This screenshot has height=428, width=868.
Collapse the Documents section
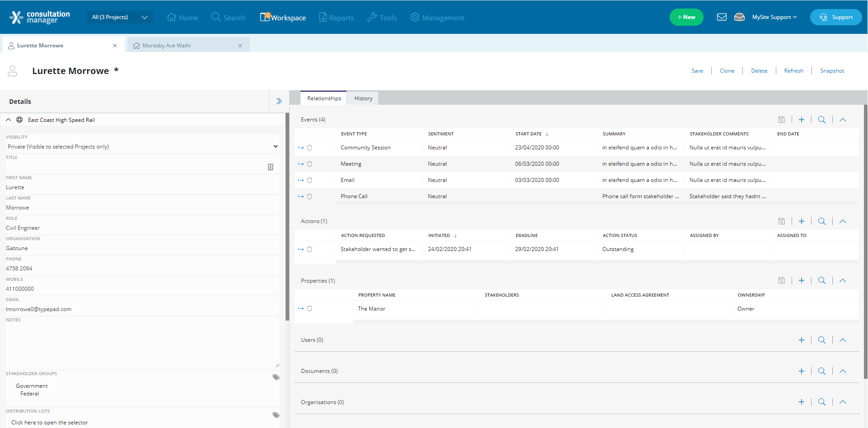pos(843,371)
